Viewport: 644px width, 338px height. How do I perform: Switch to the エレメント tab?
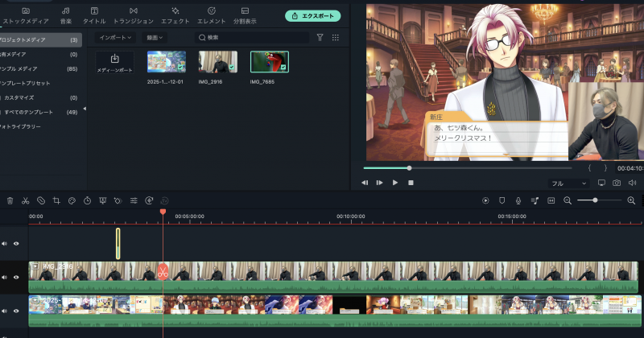(211, 15)
